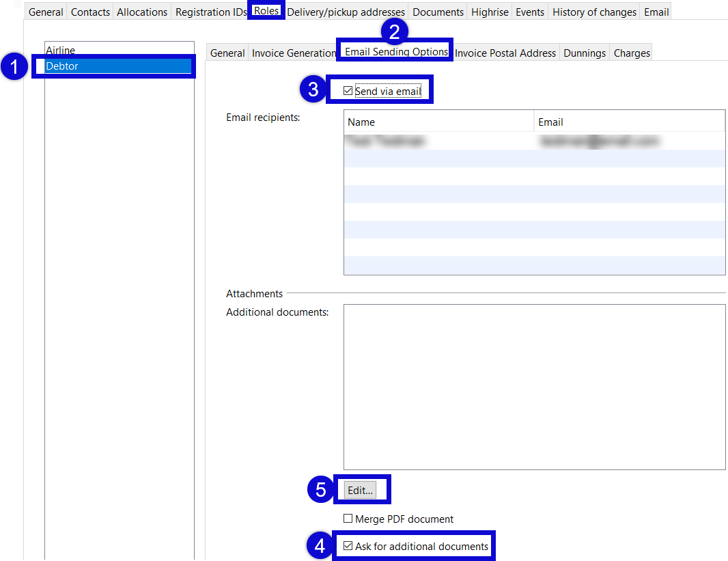Open the Delivery/pickup addresses tab
Viewport: 728px width, 561px height.
click(x=346, y=11)
